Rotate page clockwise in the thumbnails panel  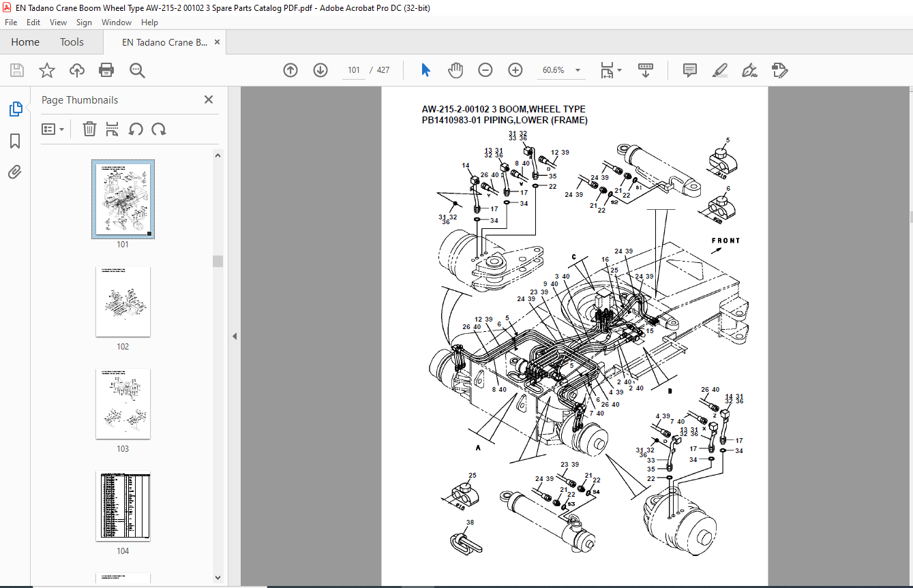pos(159,129)
